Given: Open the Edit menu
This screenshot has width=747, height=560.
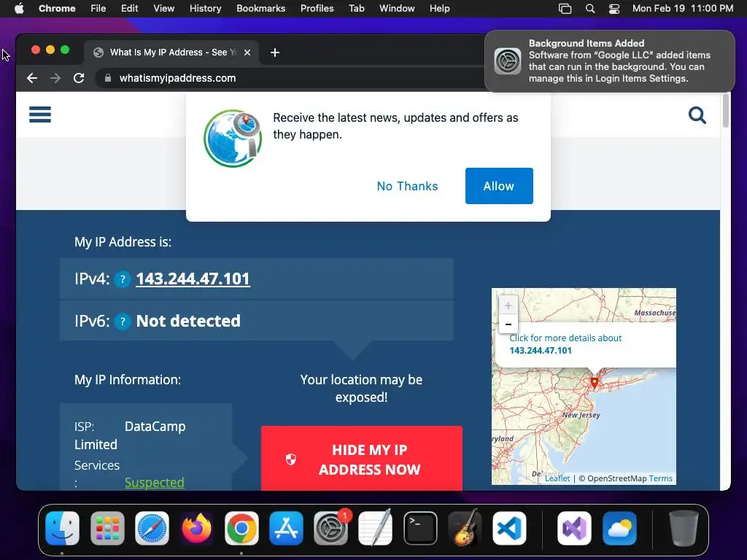Looking at the screenshot, I should [129, 9].
